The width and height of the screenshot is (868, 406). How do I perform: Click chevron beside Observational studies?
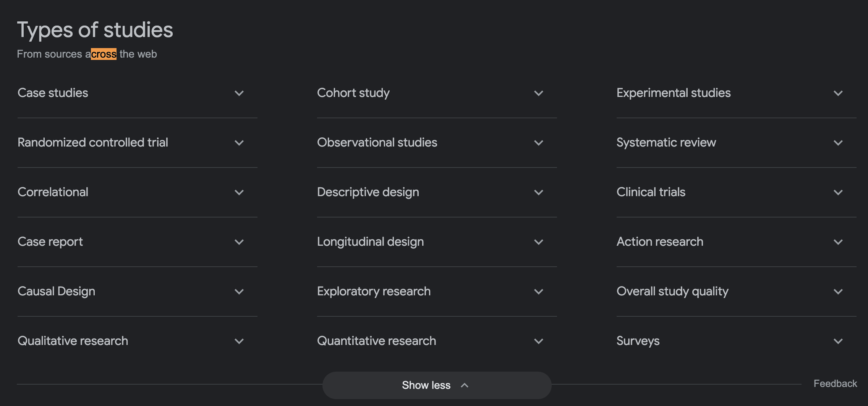(539, 143)
